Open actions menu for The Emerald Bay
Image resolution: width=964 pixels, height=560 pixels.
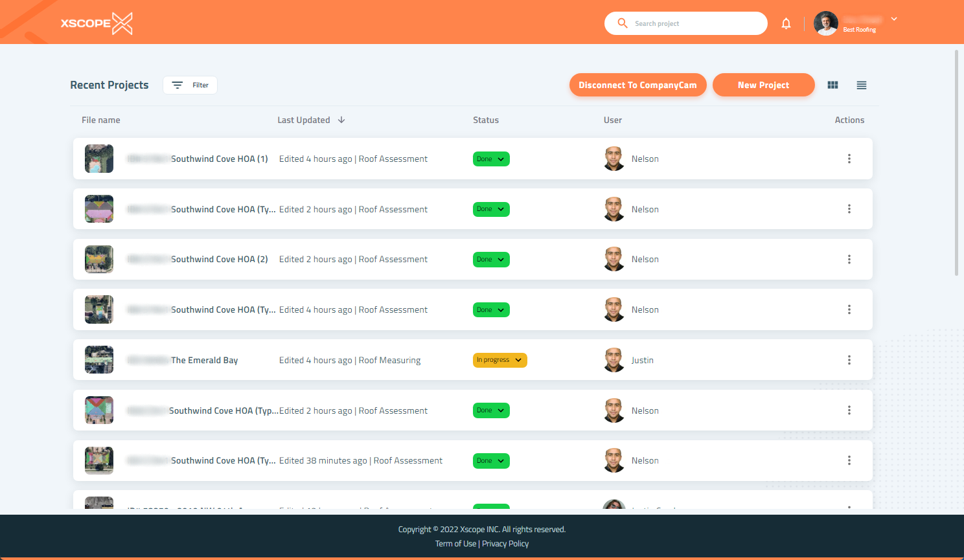[849, 360]
